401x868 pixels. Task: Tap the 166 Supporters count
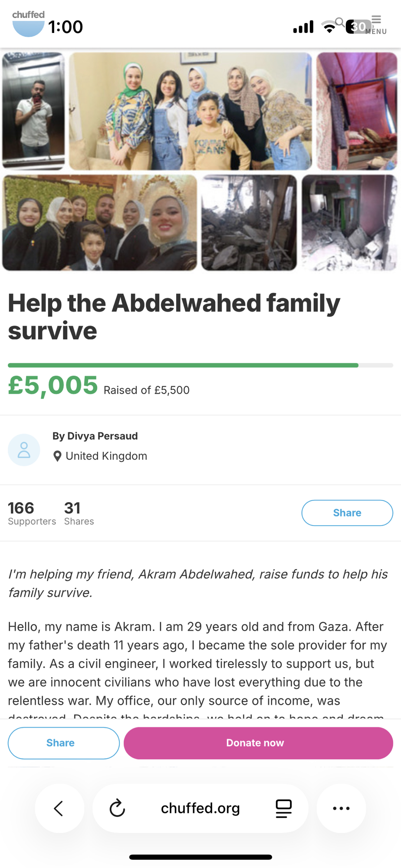pyautogui.click(x=32, y=513)
